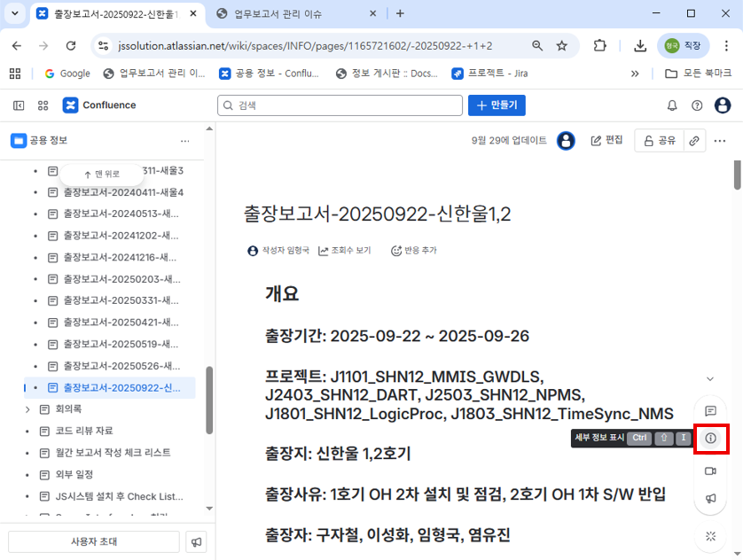Click the 편집 edit button
Screen dimensions: 743x560
point(606,140)
